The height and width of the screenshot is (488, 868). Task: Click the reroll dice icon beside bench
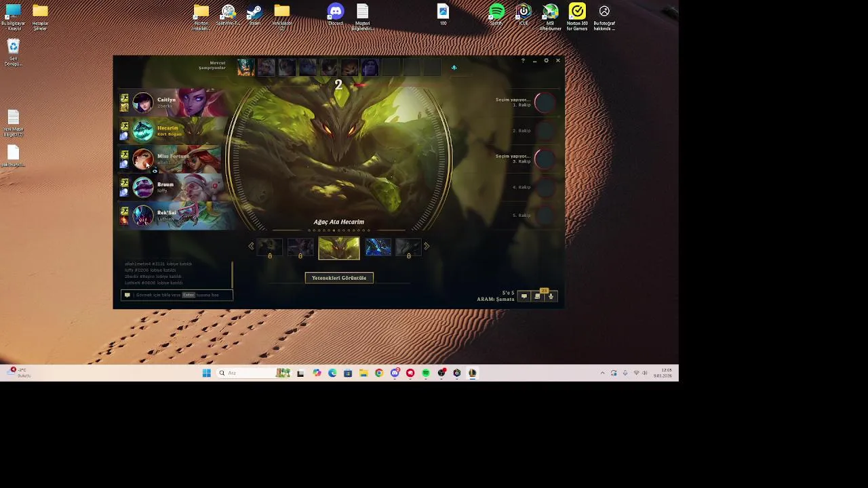click(x=454, y=67)
